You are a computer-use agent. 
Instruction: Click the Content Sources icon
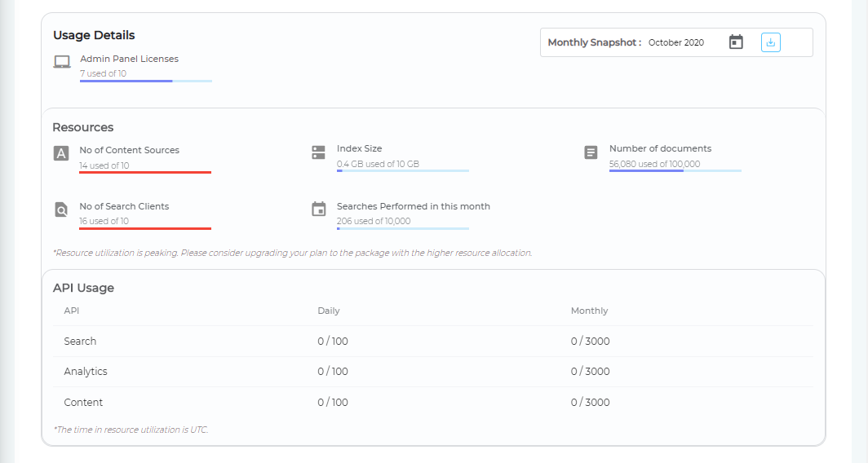tap(61, 153)
